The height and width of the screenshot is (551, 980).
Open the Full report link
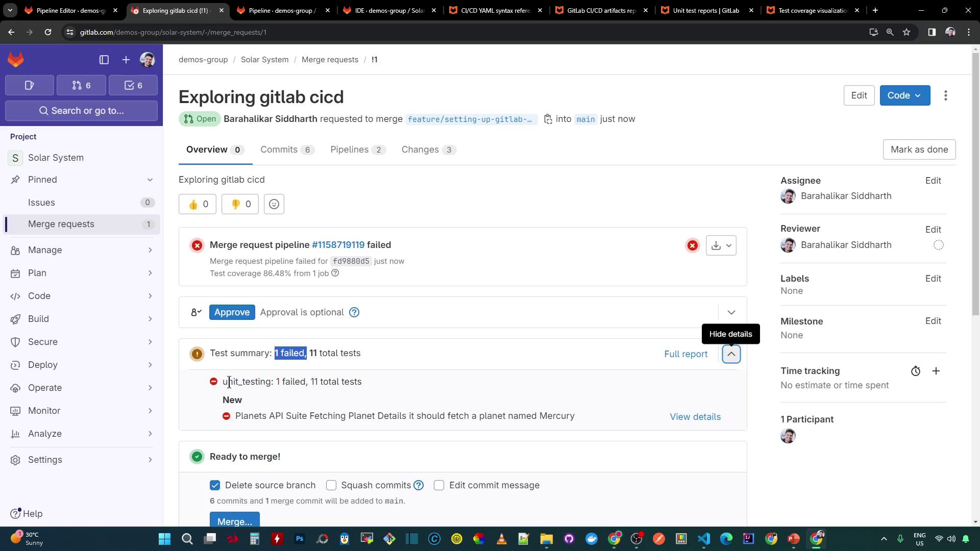[x=685, y=354]
